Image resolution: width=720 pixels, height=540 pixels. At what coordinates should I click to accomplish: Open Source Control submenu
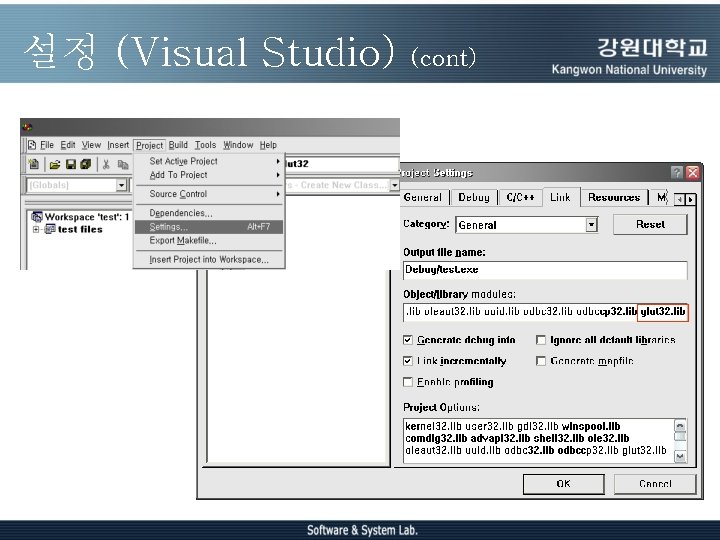(209, 194)
